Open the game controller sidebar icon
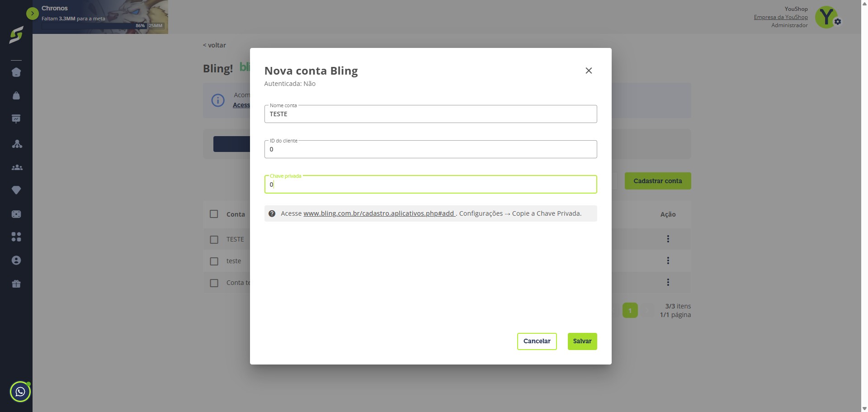The image size is (868, 412). (16, 214)
